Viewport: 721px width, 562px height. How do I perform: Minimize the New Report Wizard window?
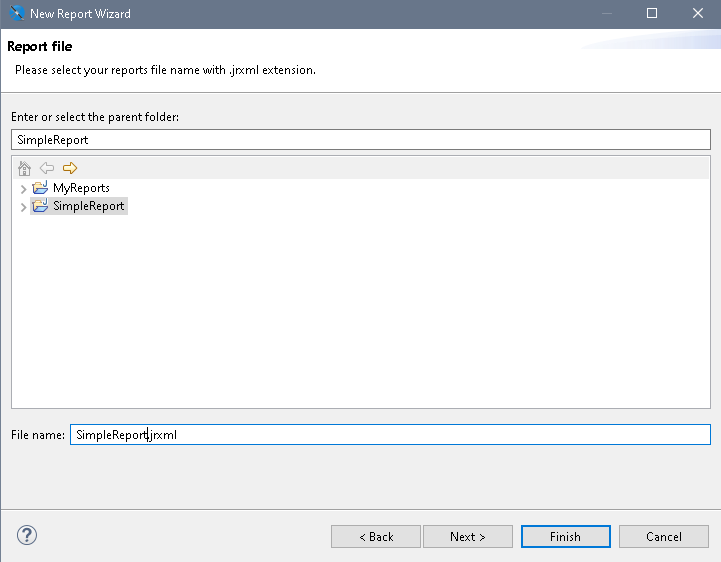click(606, 14)
